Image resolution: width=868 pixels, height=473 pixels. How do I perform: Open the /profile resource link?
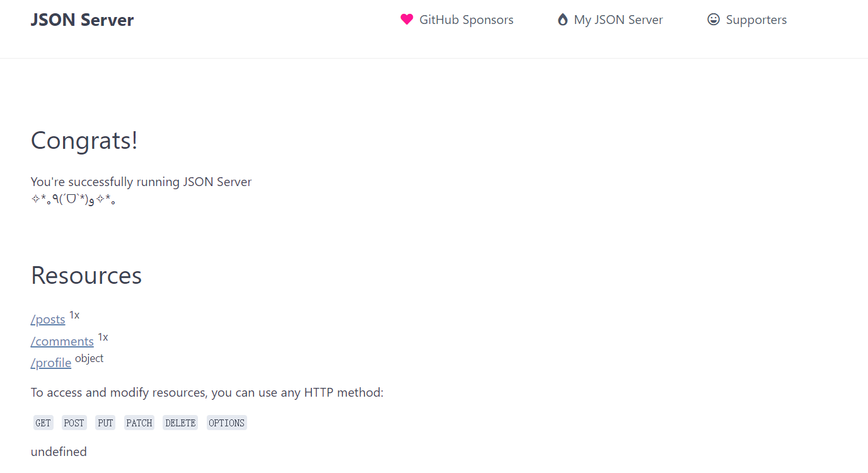(x=51, y=363)
